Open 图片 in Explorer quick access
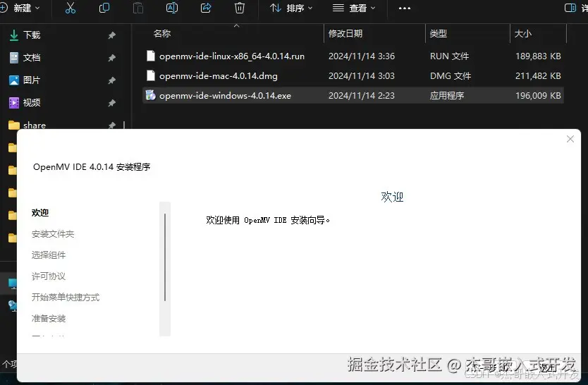Screen dimensions: 588x385 click(32, 80)
